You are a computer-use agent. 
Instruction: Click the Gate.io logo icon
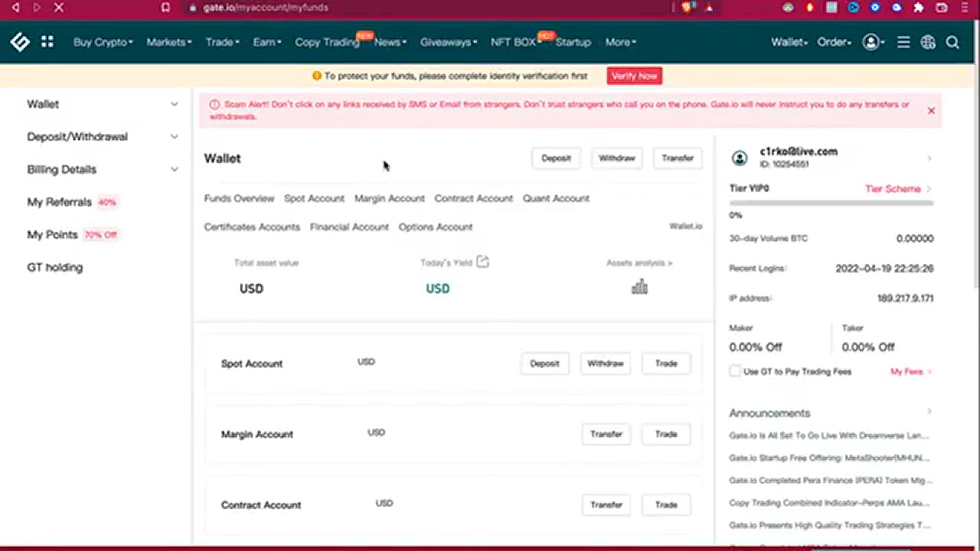(20, 42)
